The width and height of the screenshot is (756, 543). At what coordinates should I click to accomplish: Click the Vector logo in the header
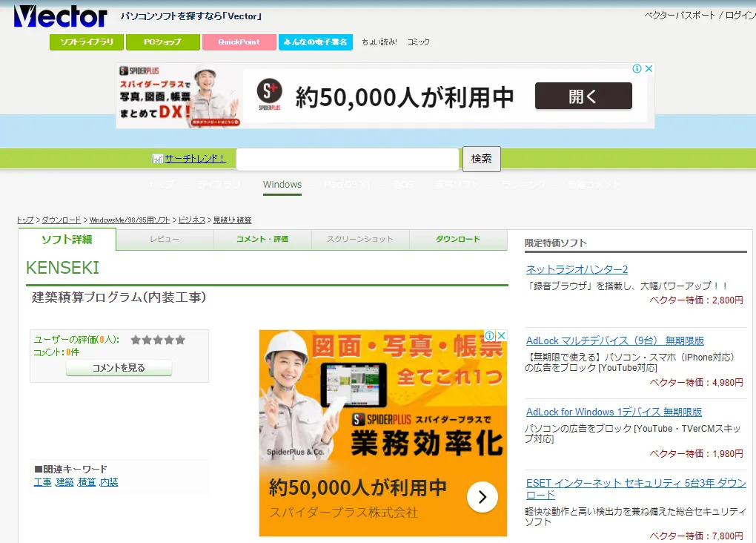coord(61,16)
